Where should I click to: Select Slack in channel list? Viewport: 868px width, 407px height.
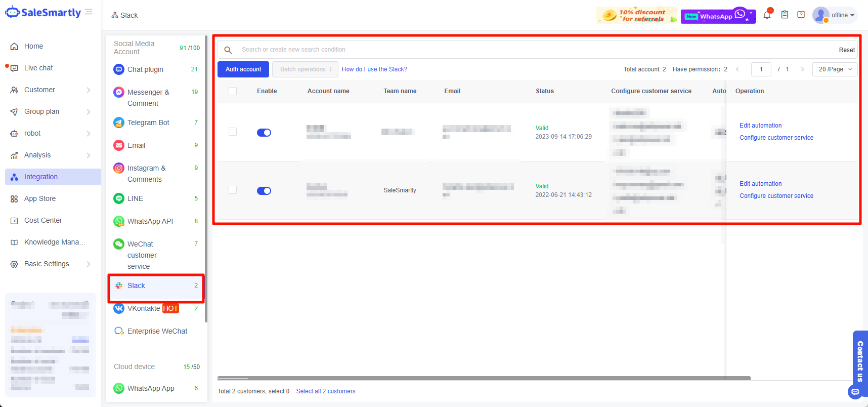(156, 286)
